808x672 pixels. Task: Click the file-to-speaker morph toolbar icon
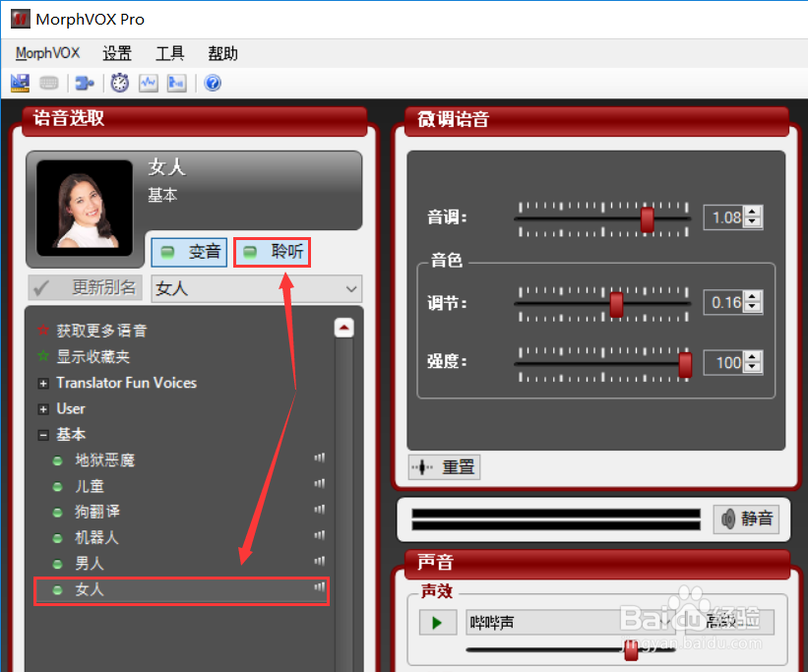pyautogui.click(x=177, y=83)
